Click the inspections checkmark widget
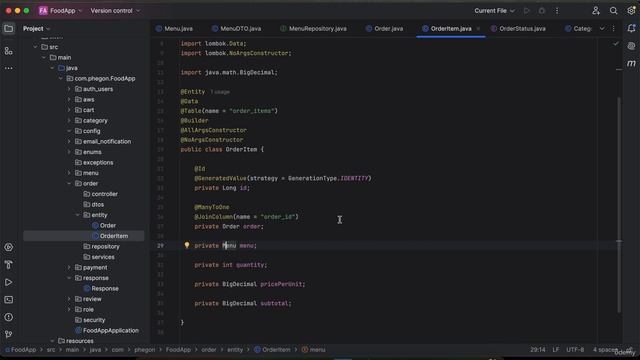 point(616,44)
